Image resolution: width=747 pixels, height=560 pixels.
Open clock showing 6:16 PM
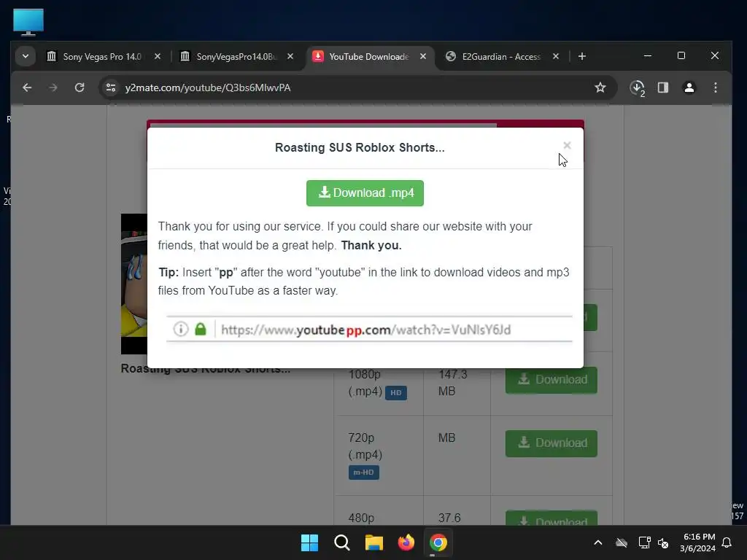[698, 542]
